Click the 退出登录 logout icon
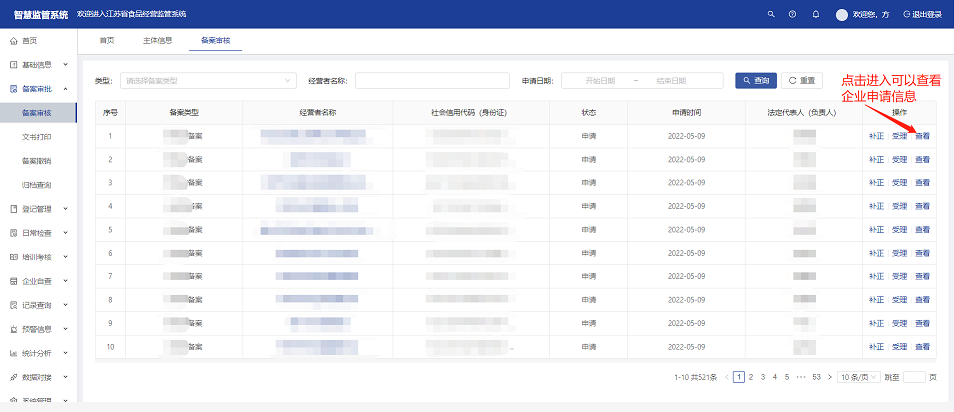The width and height of the screenshot is (954, 412). [907, 14]
